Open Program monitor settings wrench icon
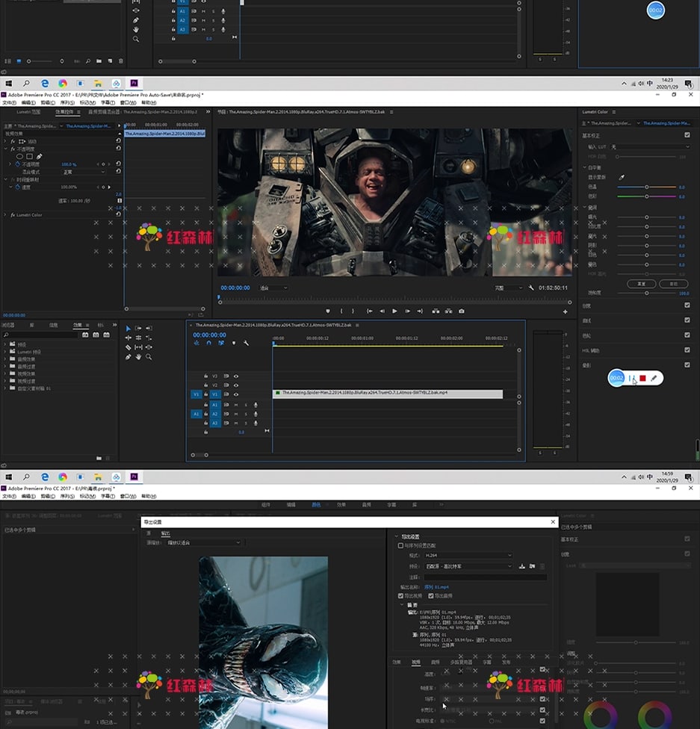 pos(531,288)
